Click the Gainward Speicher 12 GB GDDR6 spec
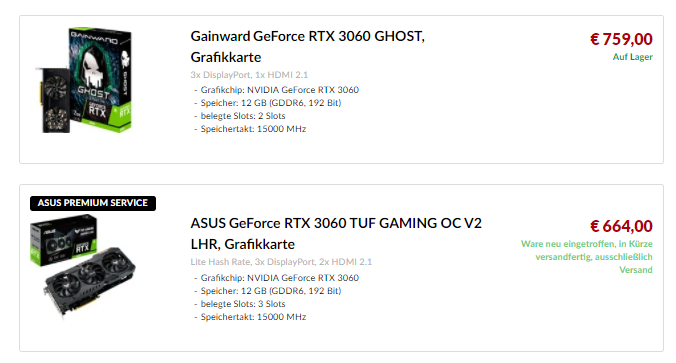 267,103
